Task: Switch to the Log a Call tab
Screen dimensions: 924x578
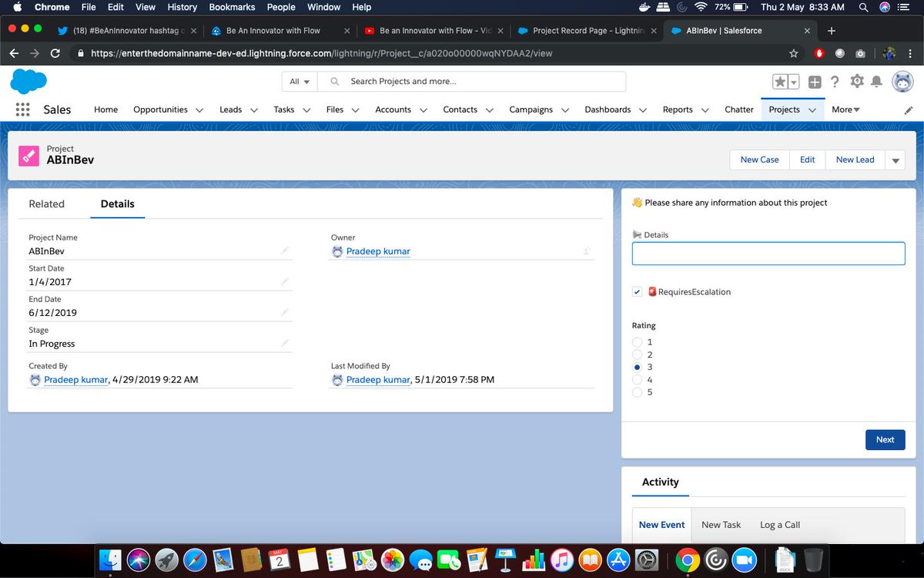Action: [x=780, y=525]
